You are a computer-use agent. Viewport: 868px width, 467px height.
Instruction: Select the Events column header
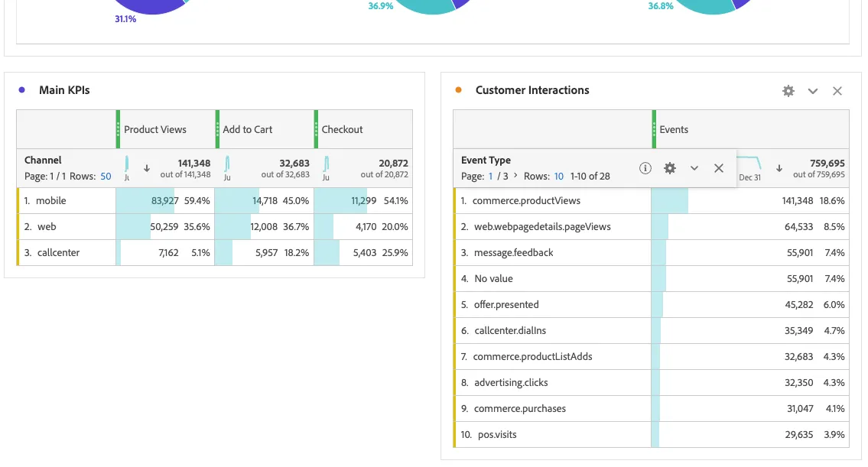click(751, 129)
